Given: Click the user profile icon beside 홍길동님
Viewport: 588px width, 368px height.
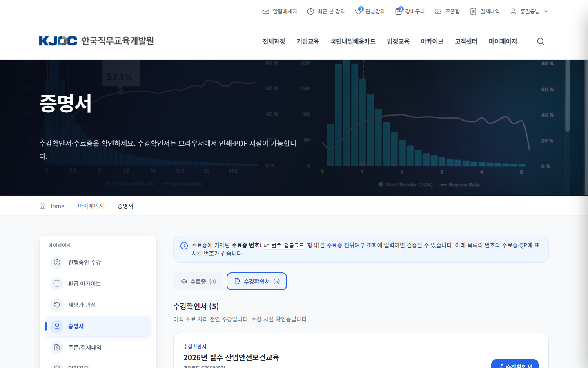Looking at the screenshot, I should coord(513,11).
